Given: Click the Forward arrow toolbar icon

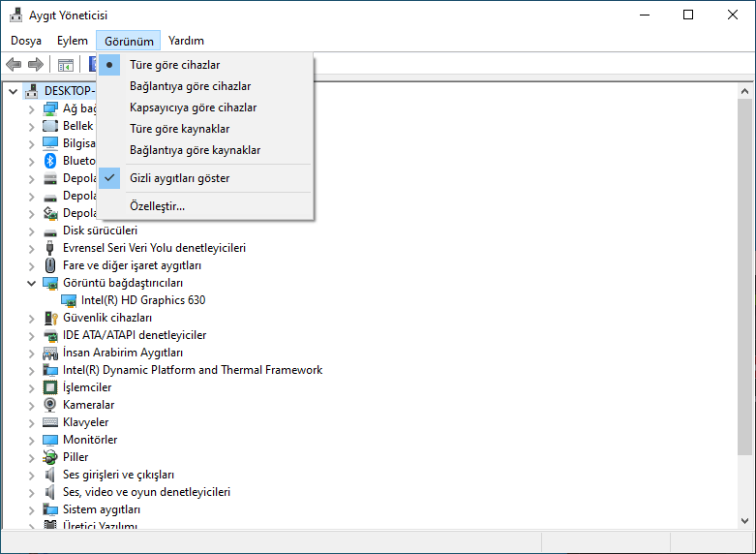Looking at the screenshot, I should [x=36, y=64].
